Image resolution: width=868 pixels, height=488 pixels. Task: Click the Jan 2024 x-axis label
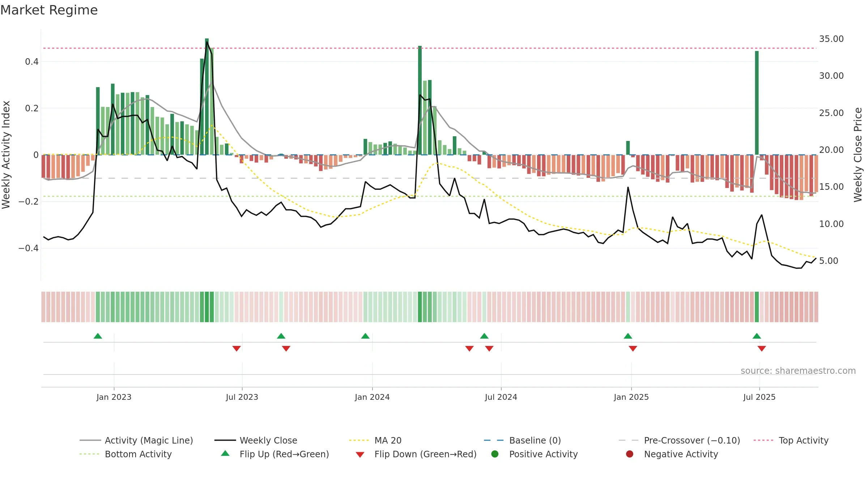pos(372,397)
